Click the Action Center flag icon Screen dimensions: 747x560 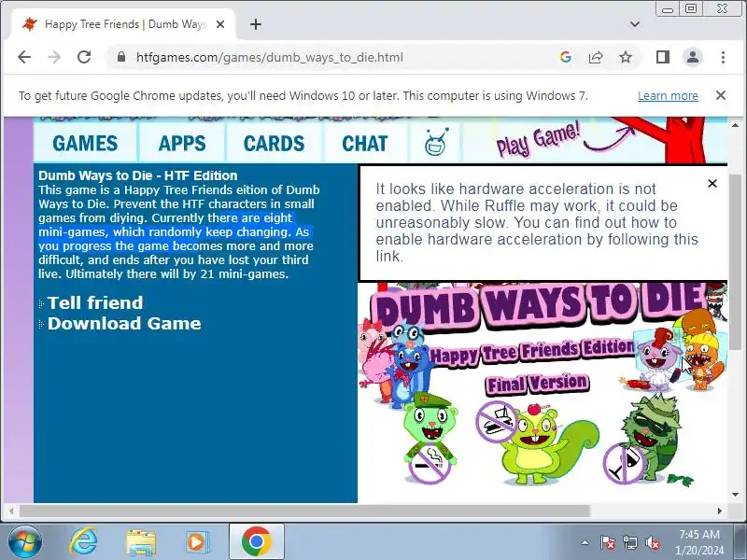[x=608, y=542]
